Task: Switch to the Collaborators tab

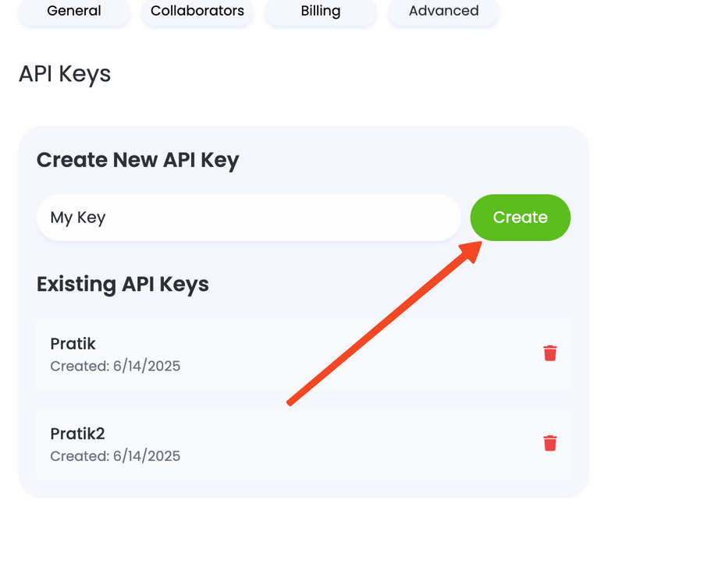Action: (x=197, y=12)
